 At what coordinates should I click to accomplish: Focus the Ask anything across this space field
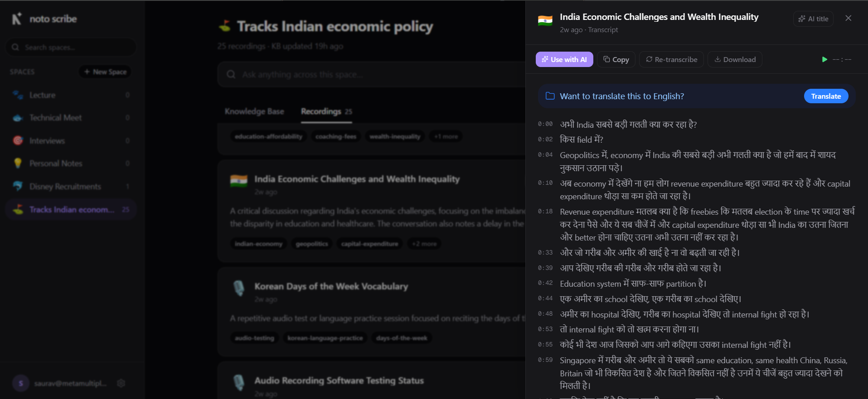pos(372,74)
